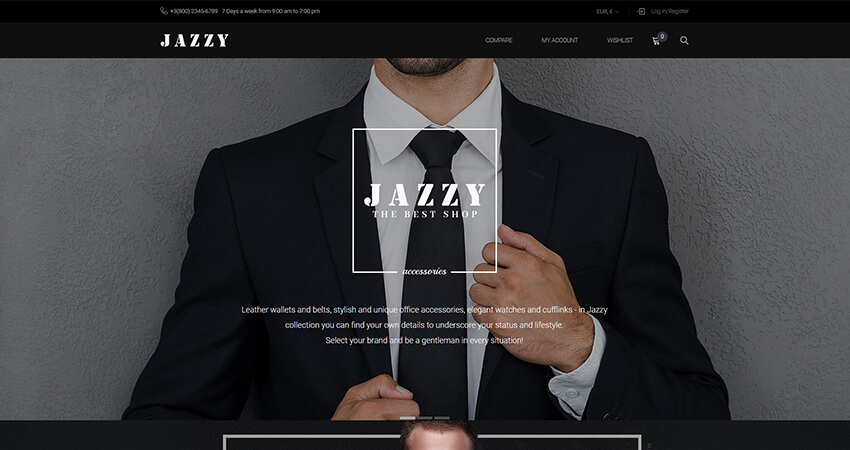Jump to the third slide indicator
This screenshot has height=450, width=850.
click(442, 418)
